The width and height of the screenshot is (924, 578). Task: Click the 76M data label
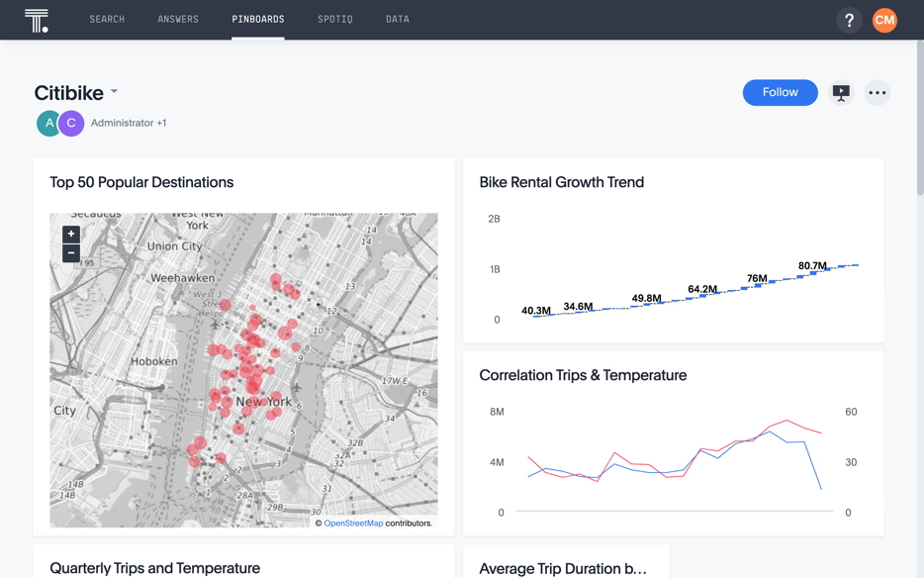(x=757, y=278)
